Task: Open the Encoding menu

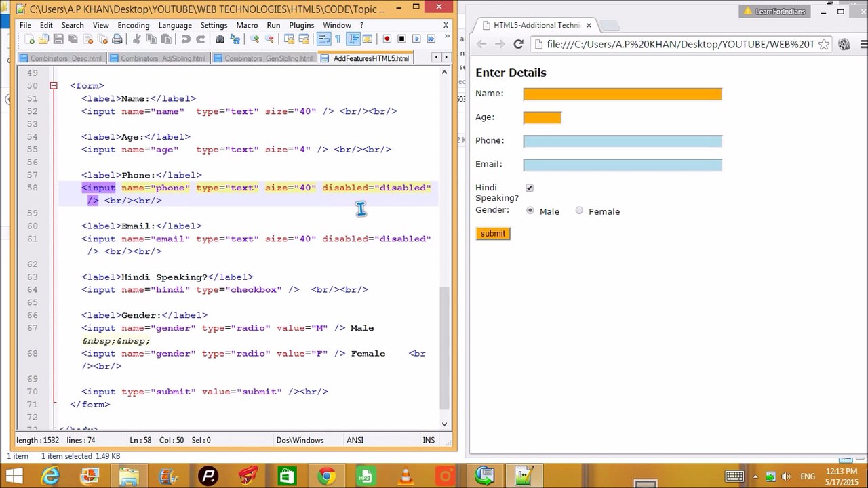Action: click(134, 25)
